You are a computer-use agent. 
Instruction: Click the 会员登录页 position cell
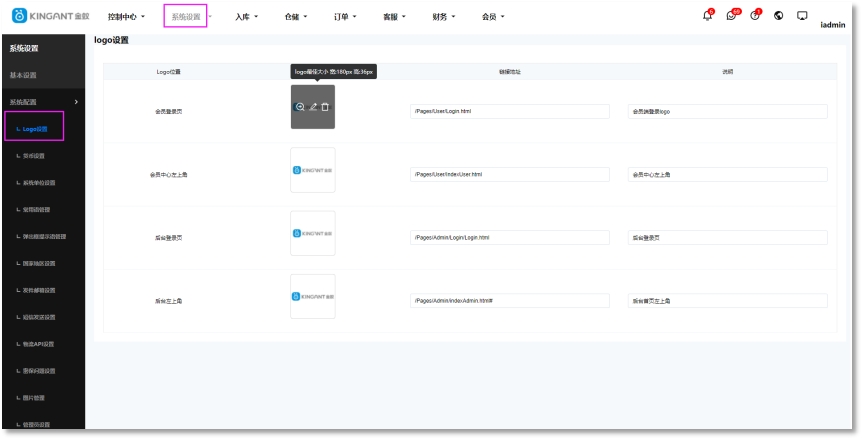[168, 112]
